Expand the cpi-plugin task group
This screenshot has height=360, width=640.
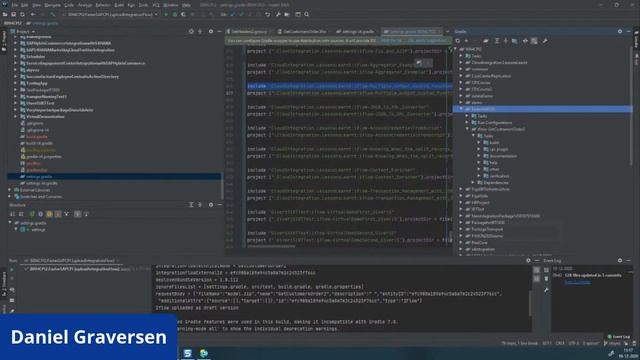coord(479,149)
